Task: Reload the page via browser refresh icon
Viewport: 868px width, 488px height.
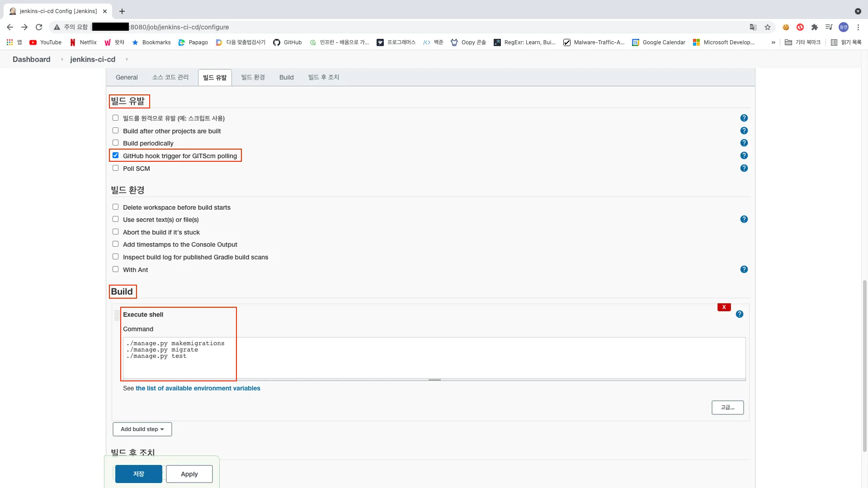Action: [39, 27]
